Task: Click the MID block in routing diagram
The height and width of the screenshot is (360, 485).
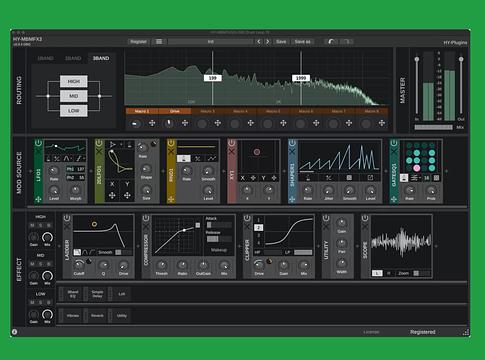Action: pos(74,96)
